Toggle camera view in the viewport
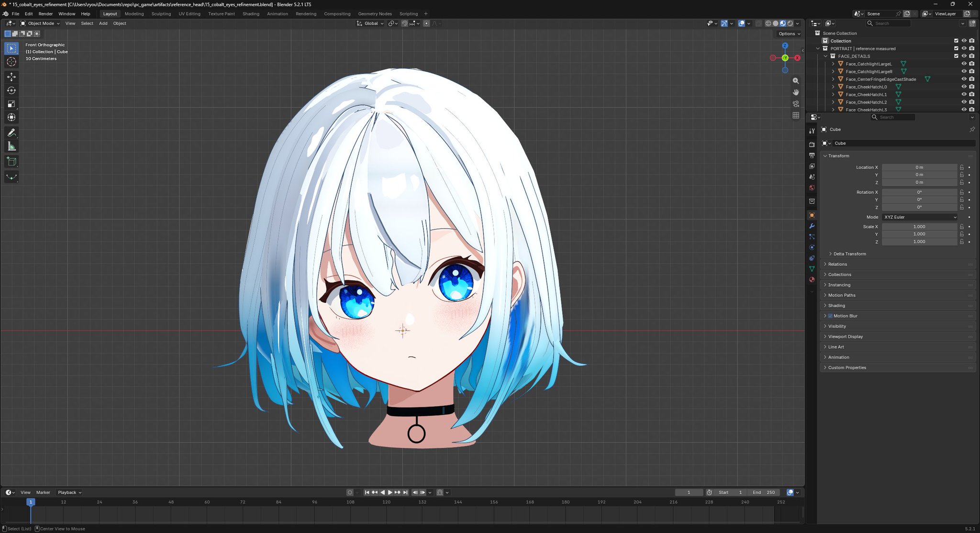 click(x=796, y=104)
